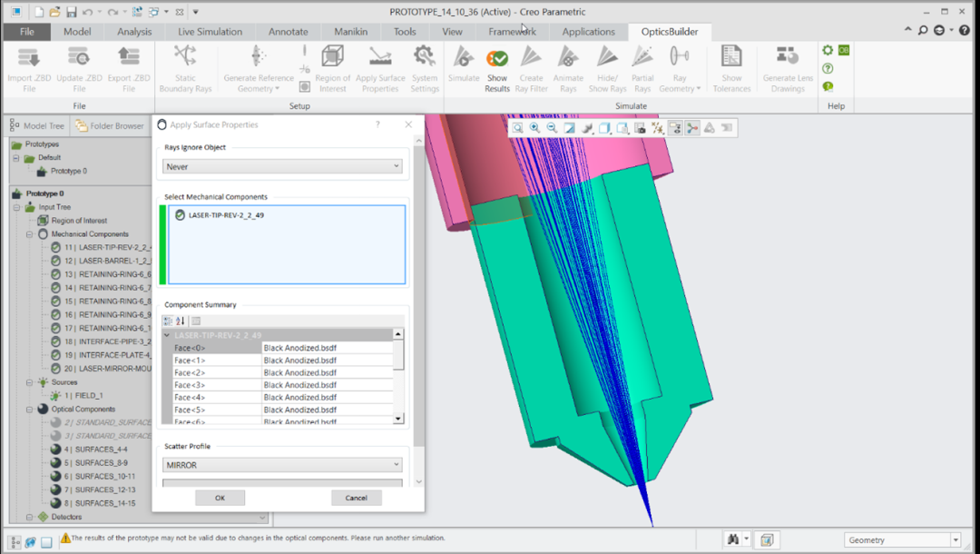980x554 pixels.
Task: Click the Component Summary scrollbar down arrow
Action: [x=398, y=419]
